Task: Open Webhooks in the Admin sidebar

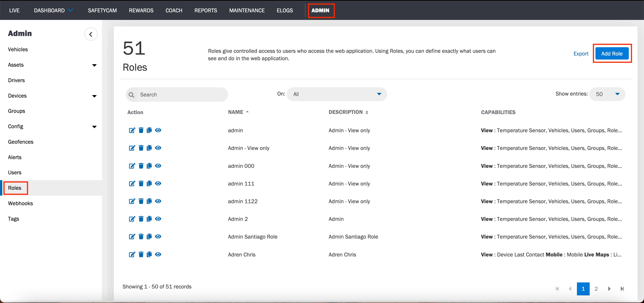Action: point(21,203)
